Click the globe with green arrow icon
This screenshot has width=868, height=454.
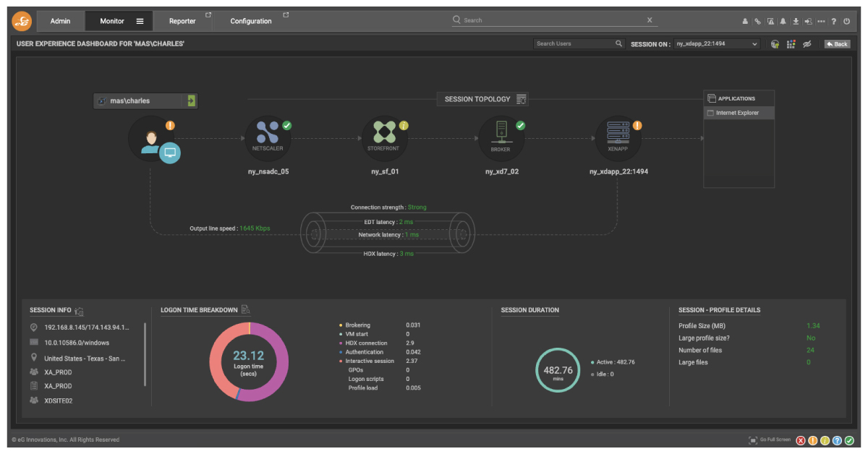pos(775,44)
